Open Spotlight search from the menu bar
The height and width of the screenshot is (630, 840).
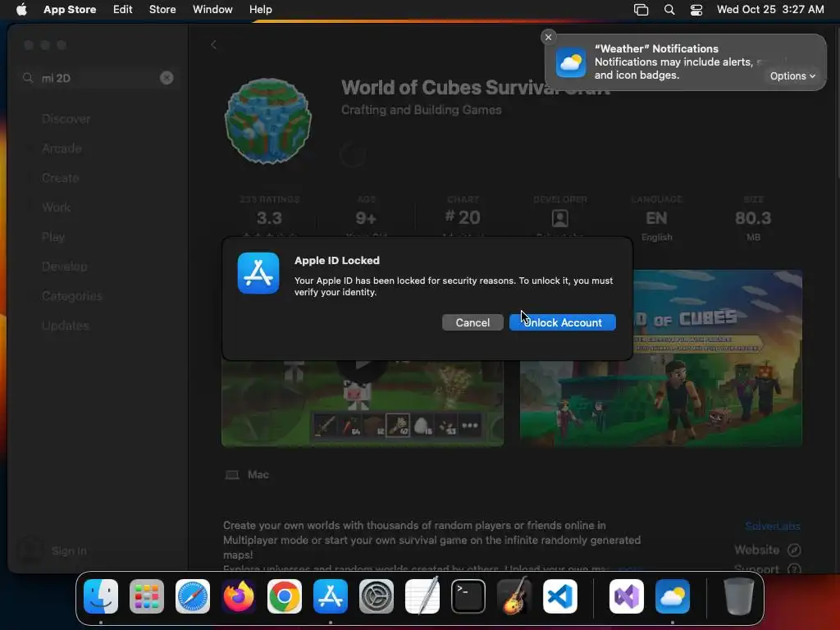(669, 10)
